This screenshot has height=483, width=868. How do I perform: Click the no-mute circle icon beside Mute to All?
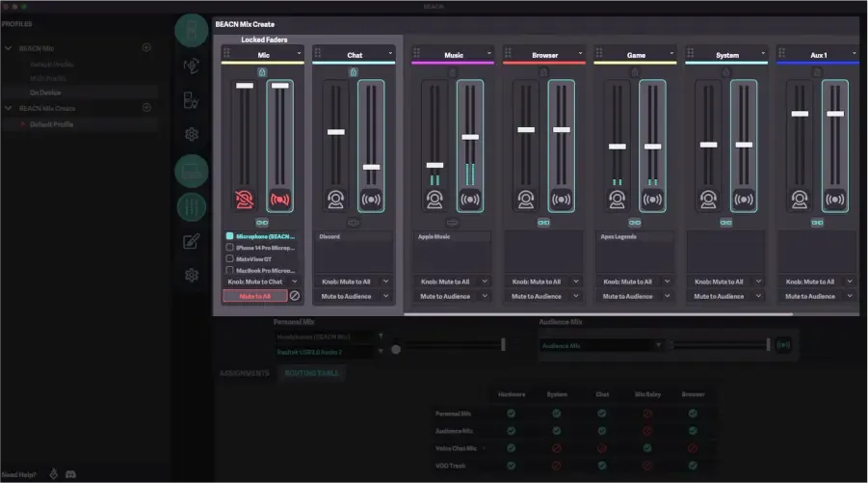[x=295, y=296]
